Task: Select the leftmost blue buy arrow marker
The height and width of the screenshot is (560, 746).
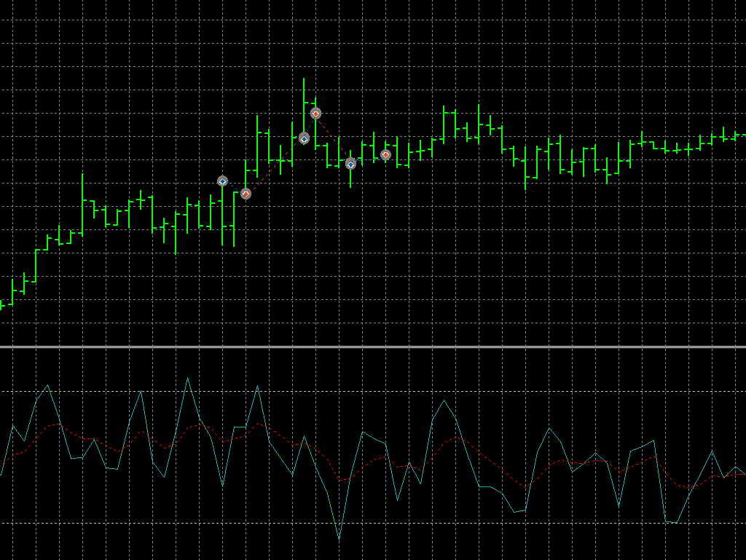Action: (x=222, y=181)
